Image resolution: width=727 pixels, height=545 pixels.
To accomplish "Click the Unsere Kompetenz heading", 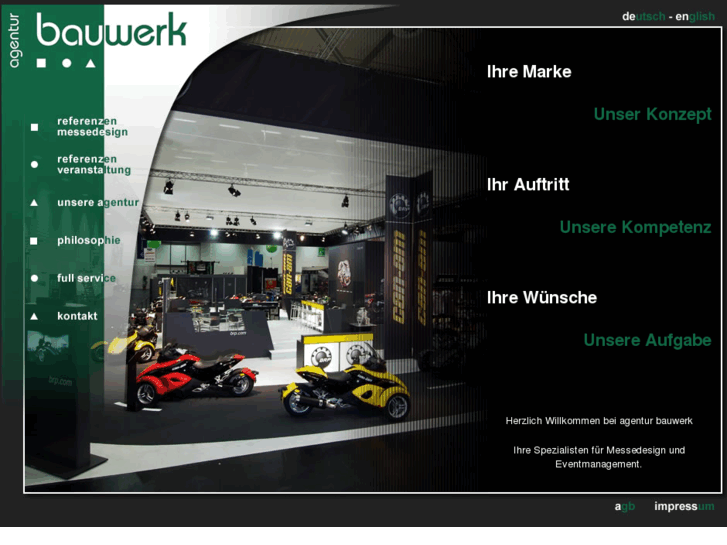I will 635,227.
